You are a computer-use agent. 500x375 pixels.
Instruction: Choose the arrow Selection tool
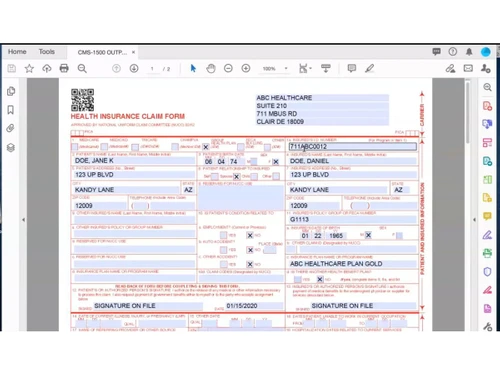click(193, 68)
